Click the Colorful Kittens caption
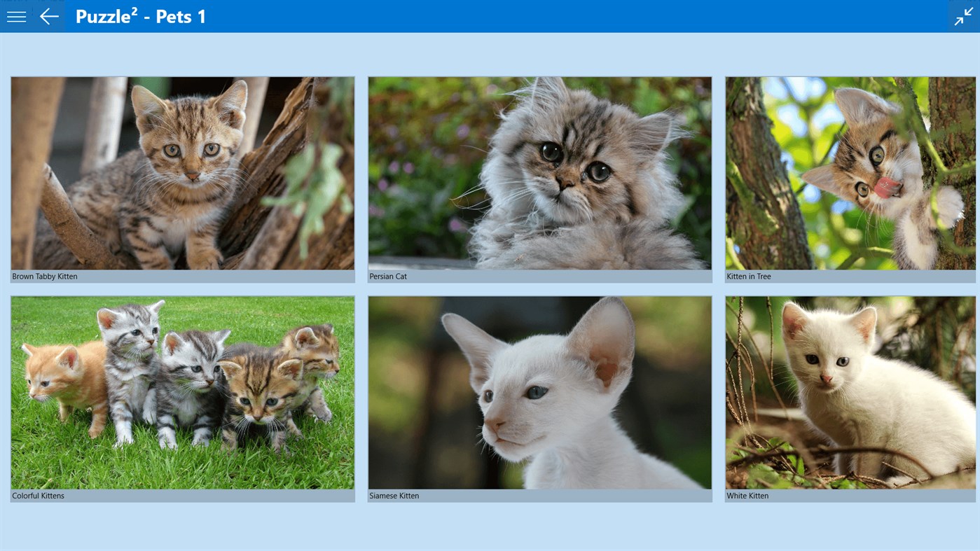 pyautogui.click(x=39, y=495)
